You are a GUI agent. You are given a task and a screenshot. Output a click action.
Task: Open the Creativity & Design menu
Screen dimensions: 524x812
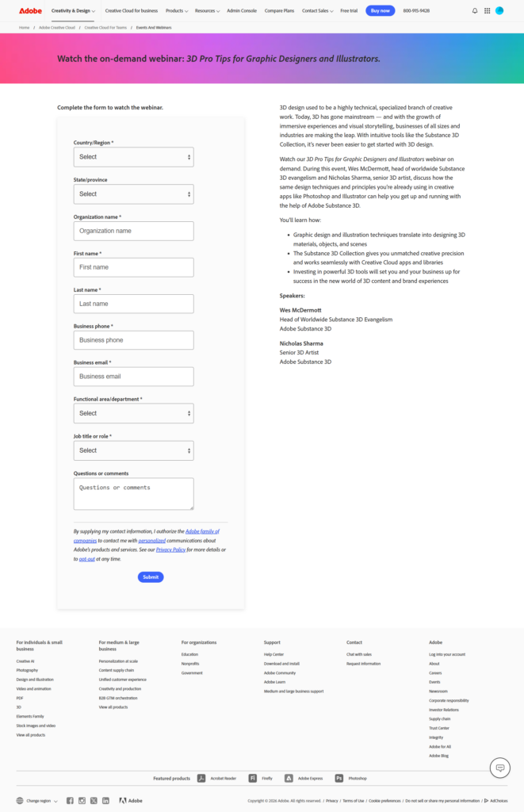[x=73, y=11]
